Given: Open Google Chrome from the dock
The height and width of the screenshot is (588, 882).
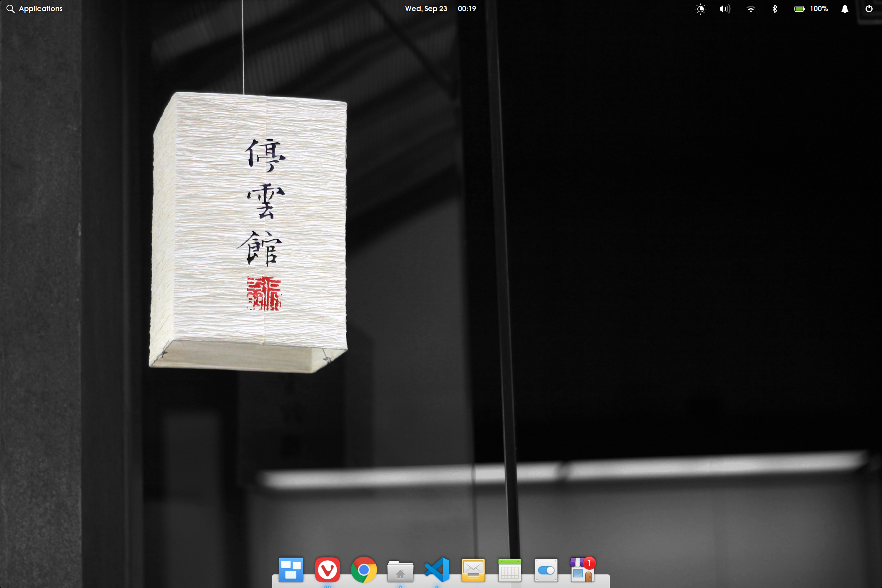Looking at the screenshot, I should click(363, 570).
